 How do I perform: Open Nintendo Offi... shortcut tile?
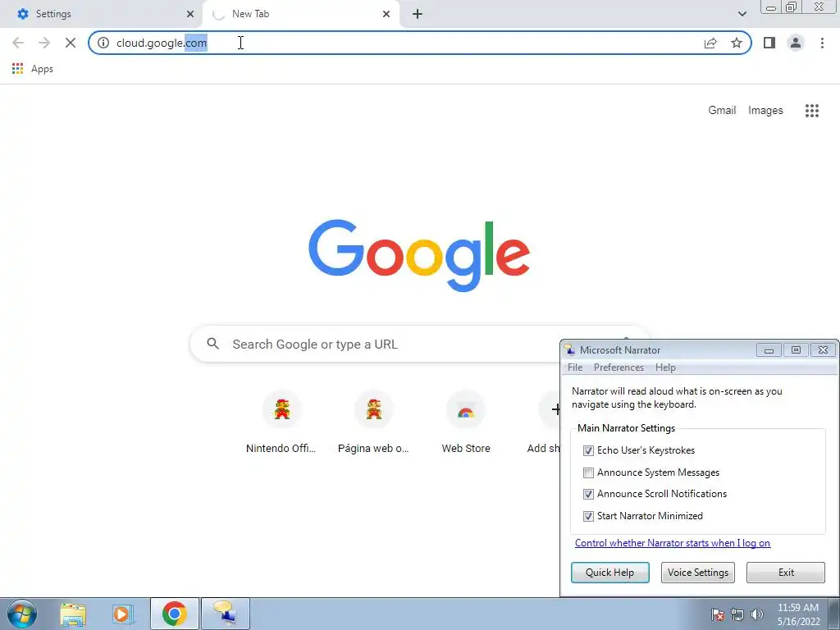(x=281, y=423)
